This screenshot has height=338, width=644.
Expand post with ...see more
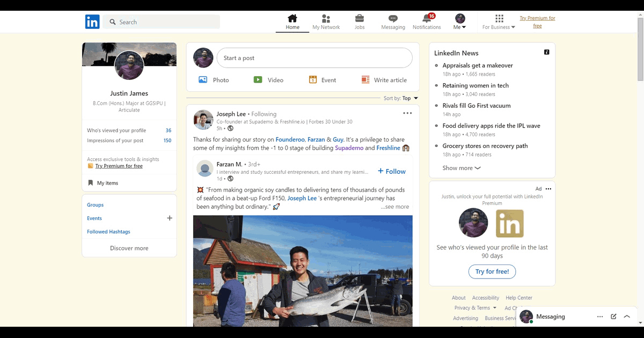(x=395, y=207)
